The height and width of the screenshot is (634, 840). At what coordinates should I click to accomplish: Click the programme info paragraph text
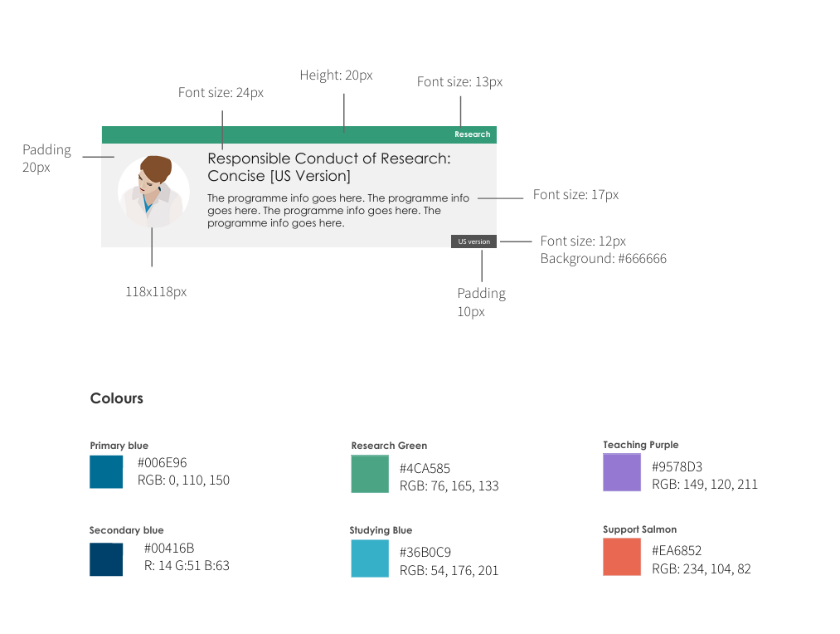tap(337, 211)
